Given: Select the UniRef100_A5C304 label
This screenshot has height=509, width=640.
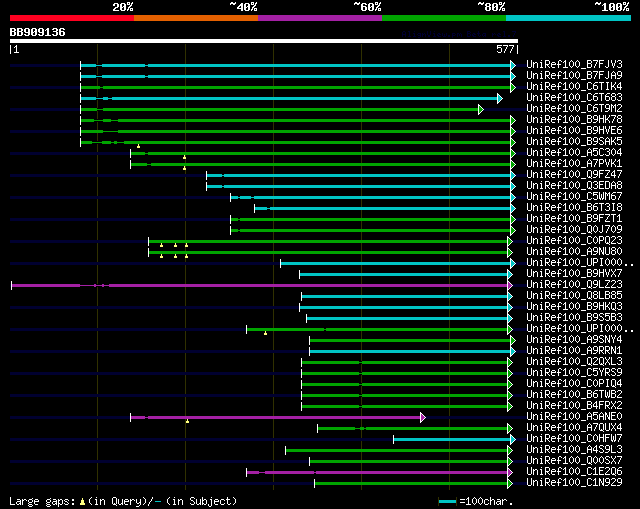Looking at the screenshot, I should coord(574,153).
